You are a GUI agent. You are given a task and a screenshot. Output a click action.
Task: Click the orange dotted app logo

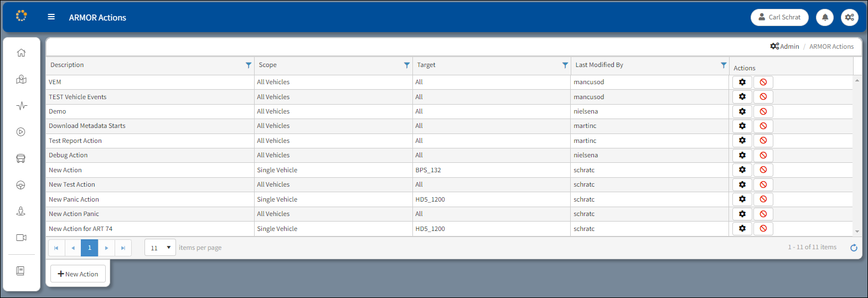click(22, 16)
